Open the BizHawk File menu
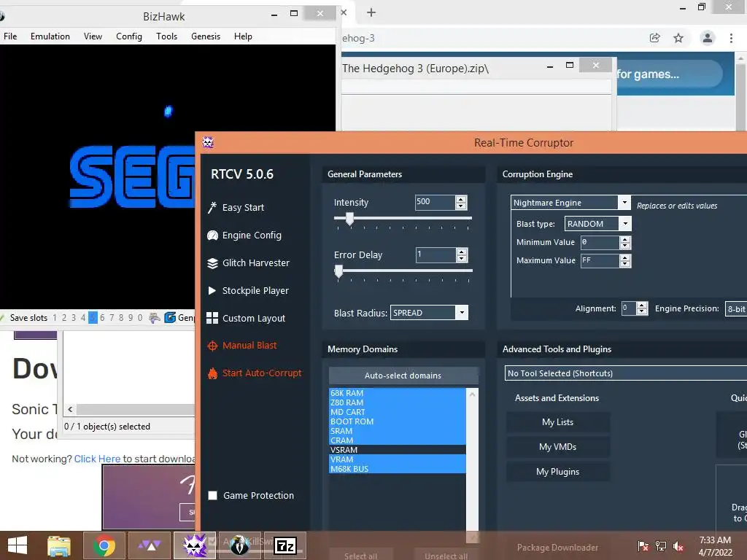Screen dimensions: 747x560 (x=10, y=36)
